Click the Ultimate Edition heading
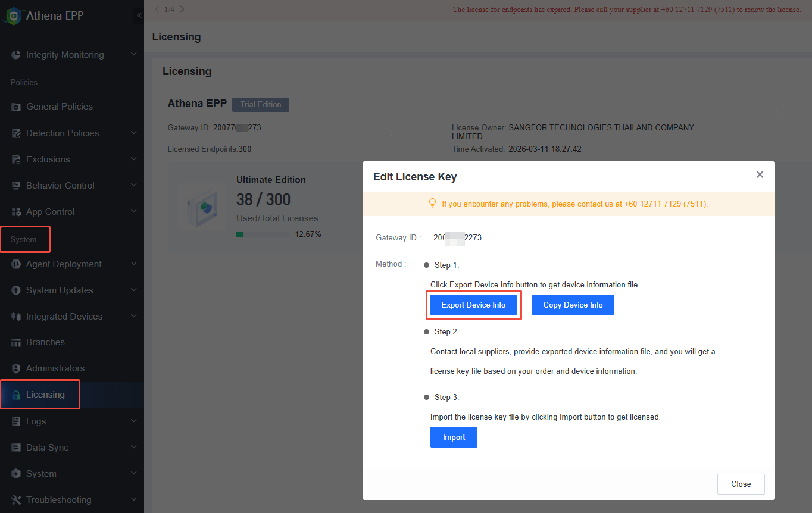 click(271, 180)
